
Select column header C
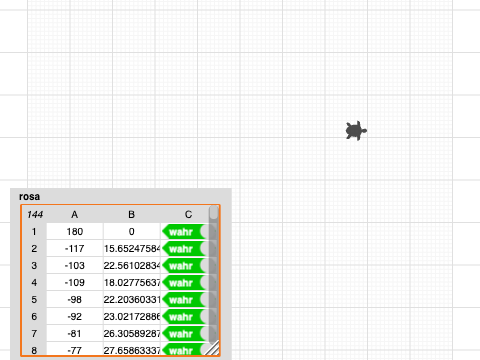(188, 214)
